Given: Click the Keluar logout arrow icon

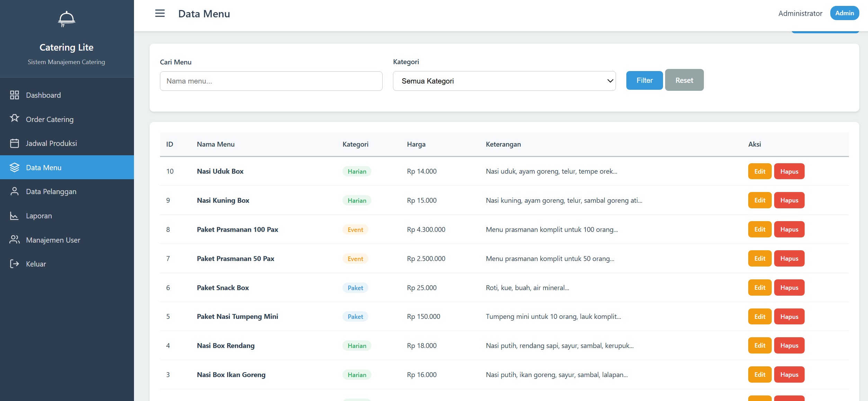Looking at the screenshot, I should (x=14, y=264).
